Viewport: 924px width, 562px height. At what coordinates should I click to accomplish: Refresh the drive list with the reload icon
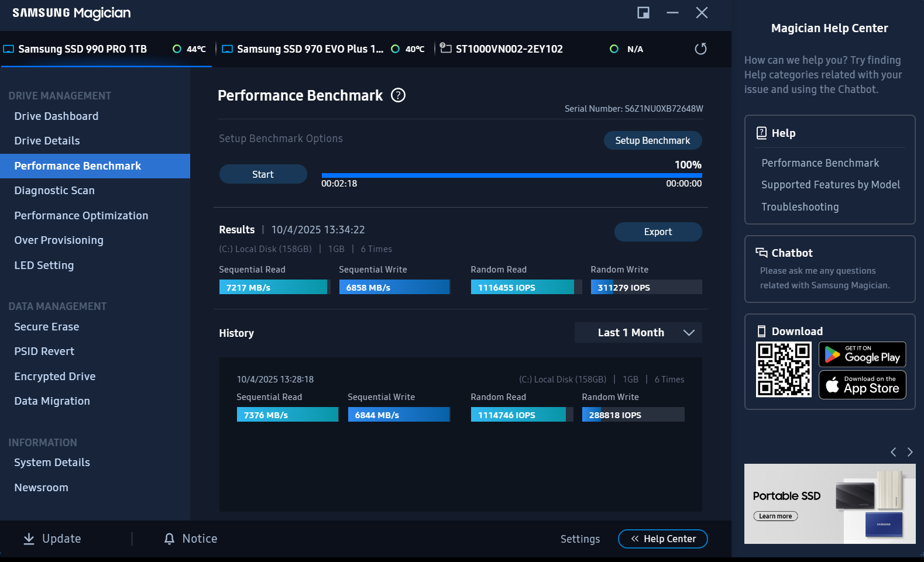pyautogui.click(x=700, y=49)
